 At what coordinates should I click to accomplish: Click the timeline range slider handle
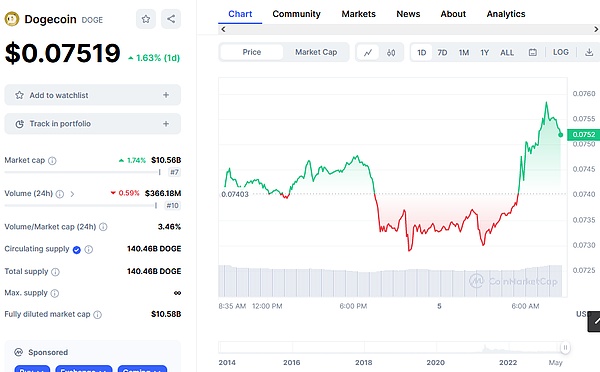565,348
